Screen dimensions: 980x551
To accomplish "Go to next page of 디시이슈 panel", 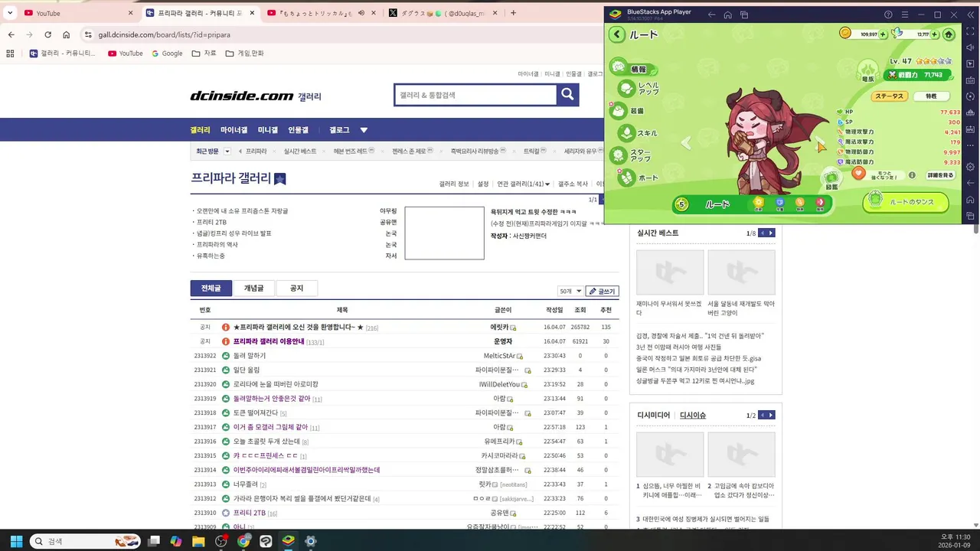I will (x=771, y=415).
